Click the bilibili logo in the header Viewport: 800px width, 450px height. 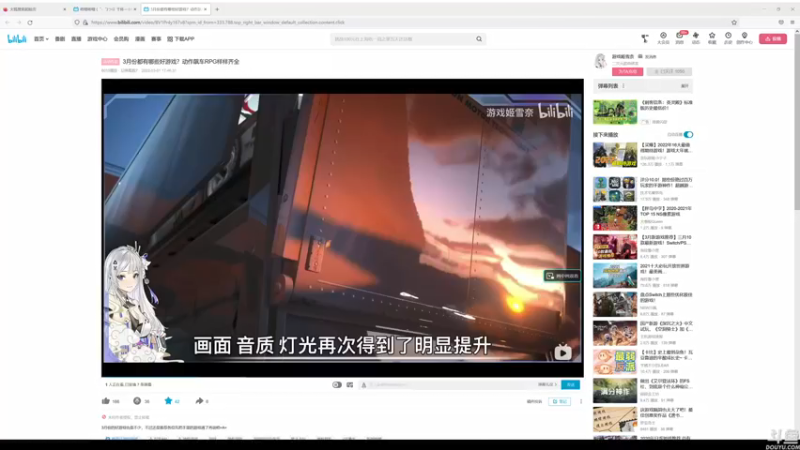(17, 39)
